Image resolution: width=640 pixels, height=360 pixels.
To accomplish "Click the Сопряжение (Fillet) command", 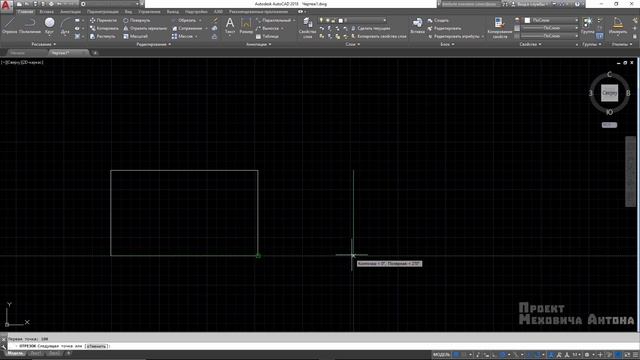I will click(187, 28).
